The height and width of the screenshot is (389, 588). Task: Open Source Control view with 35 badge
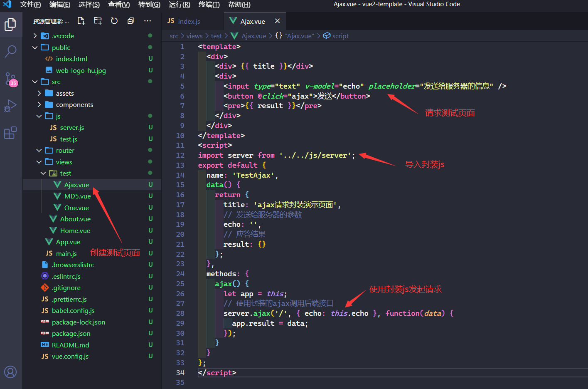click(10, 79)
